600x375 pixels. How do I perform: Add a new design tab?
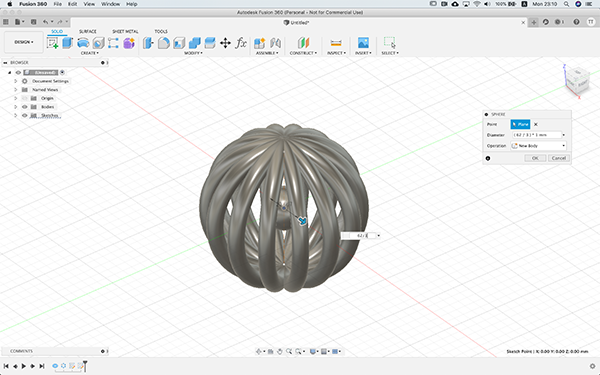533,22
